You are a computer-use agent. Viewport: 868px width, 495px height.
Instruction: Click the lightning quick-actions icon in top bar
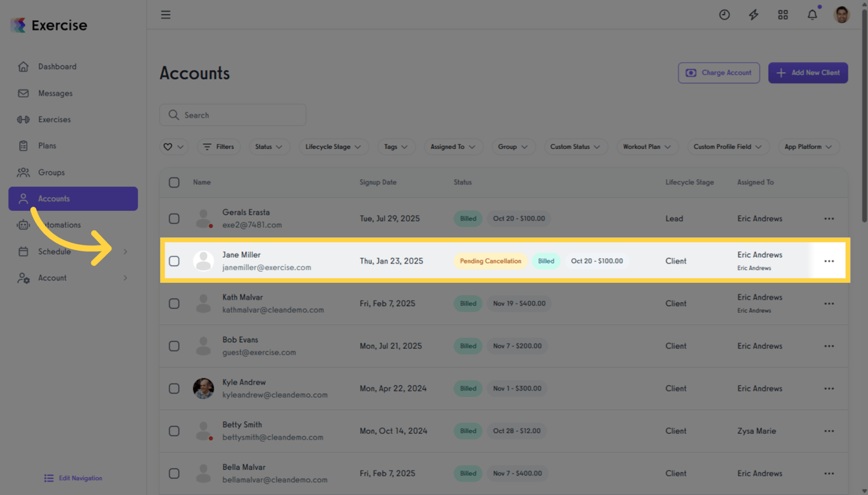[753, 14]
